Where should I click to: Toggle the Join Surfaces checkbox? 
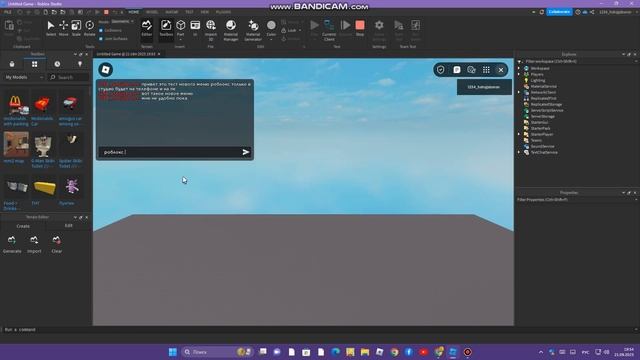pyautogui.click(x=101, y=39)
